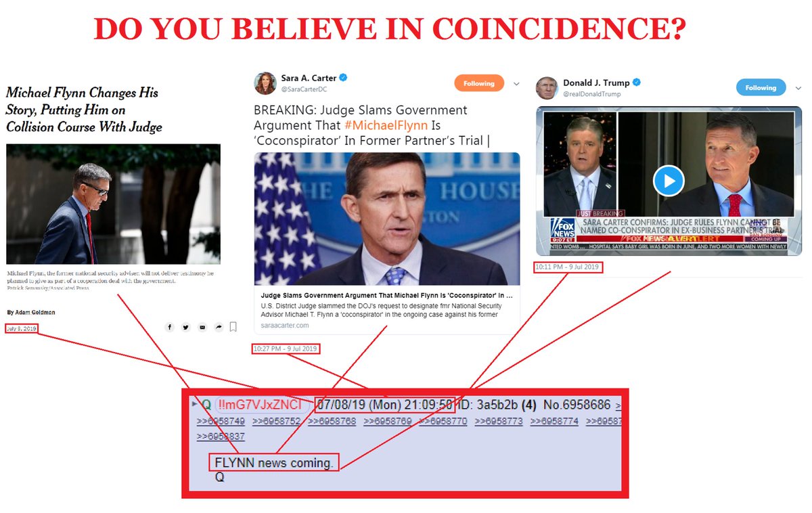Click the forward share arrow icon under the article
This screenshot has width=812, height=513.
pyautogui.click(x=219, y=328)
